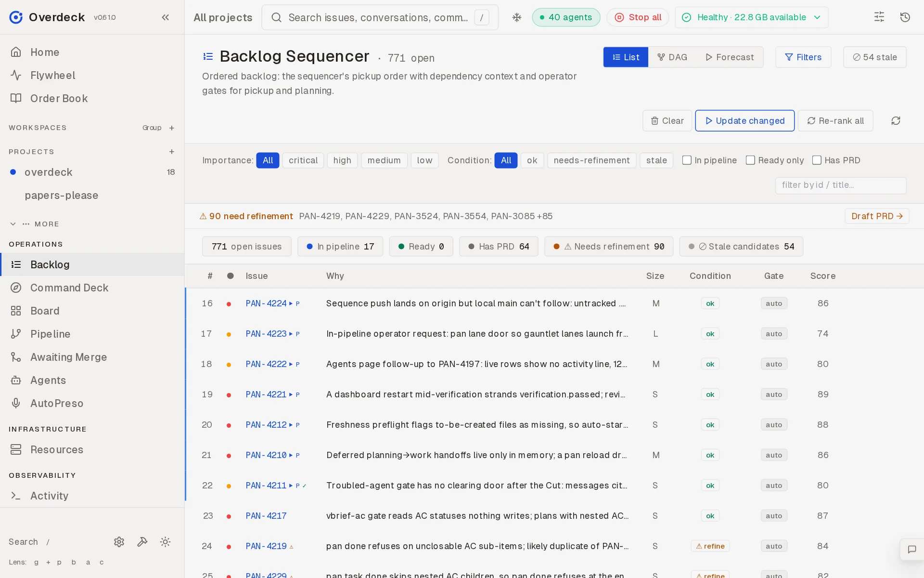
Task: Click Group next to Workspaces
Action: [x=152, y=128]
